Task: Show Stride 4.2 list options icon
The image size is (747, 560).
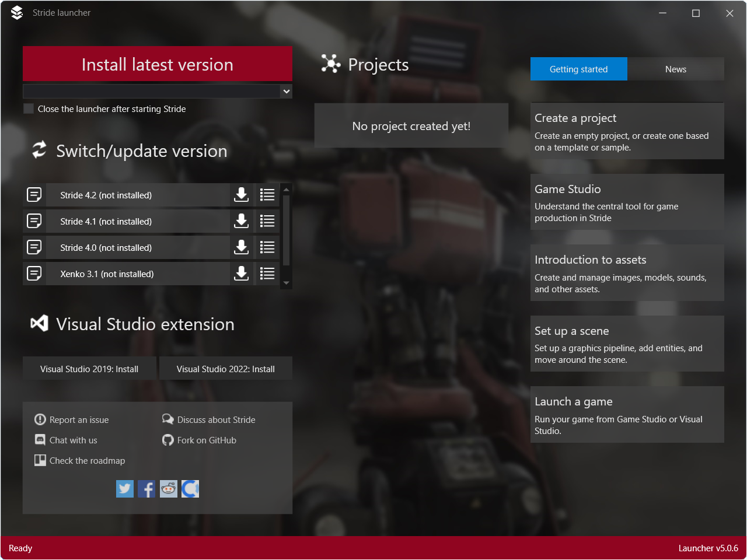Action: point(267,195)
